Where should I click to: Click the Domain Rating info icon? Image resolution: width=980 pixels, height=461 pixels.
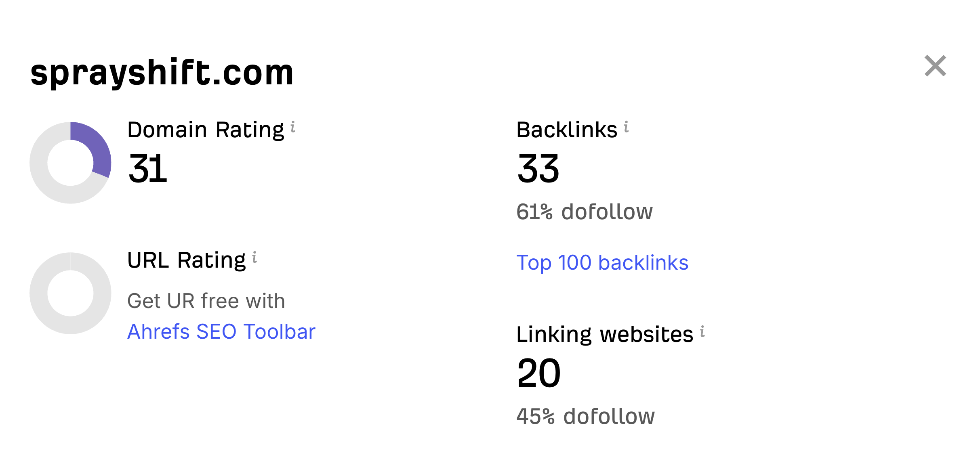pyautogui.click(x=293, y=127)
